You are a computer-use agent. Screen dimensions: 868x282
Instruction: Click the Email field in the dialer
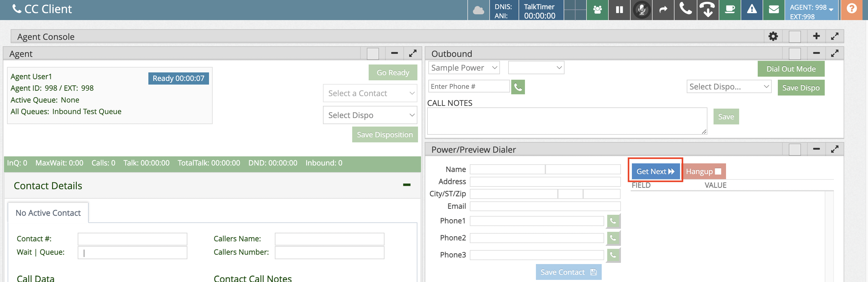tap(545, 206)
